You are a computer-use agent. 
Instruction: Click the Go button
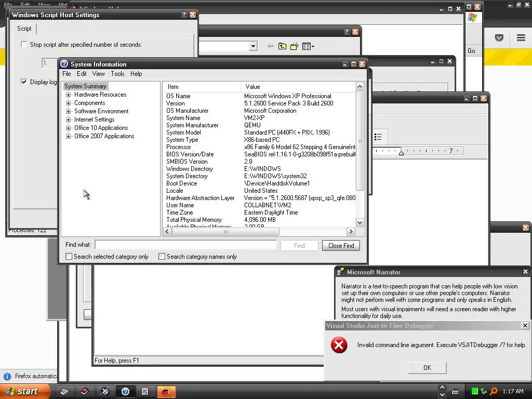click(x=471, y=51)
